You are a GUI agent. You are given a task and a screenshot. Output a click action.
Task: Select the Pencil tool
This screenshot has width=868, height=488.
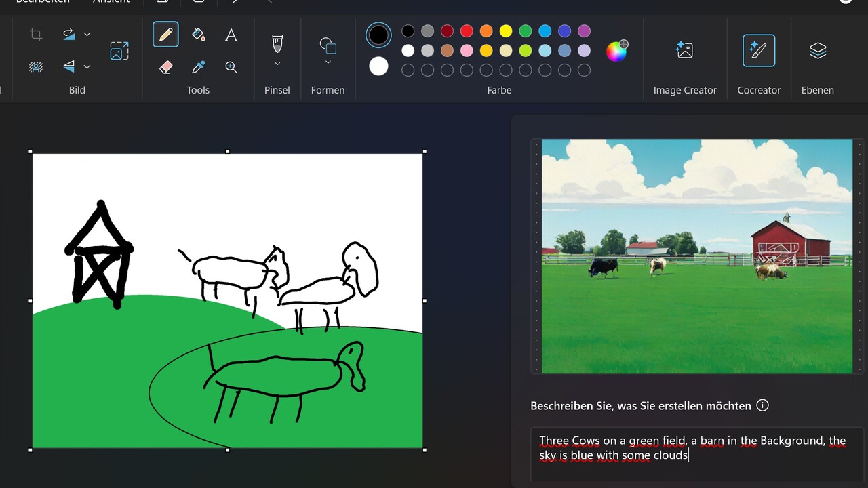(165, 35)
